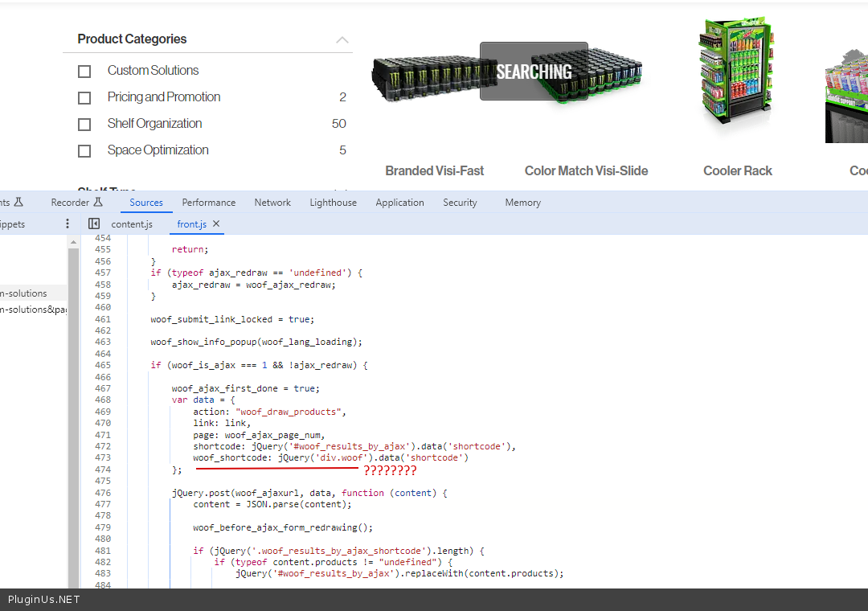868x611 pixels.
Task: Switch to the content.js file tab
Action: click(132, 224)
